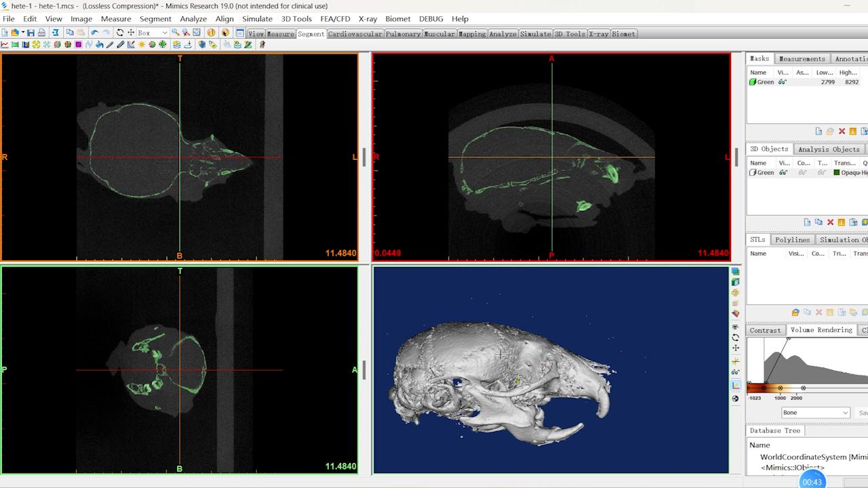868x488 pixels.
Task: Click the blue cube 3D icon in segment toolbar
Action: coord(201,45)
